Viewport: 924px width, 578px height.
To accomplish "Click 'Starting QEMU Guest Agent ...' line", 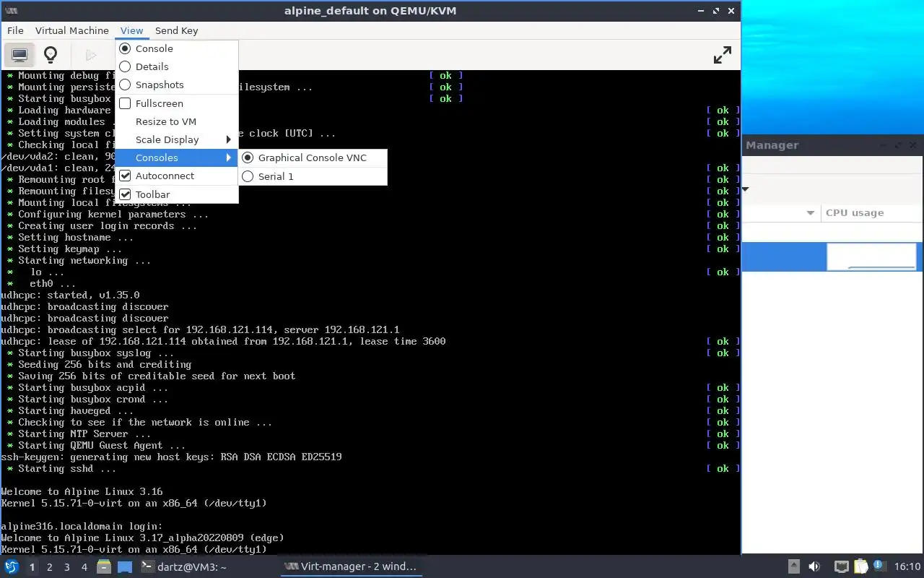I will tap(102, 445).
